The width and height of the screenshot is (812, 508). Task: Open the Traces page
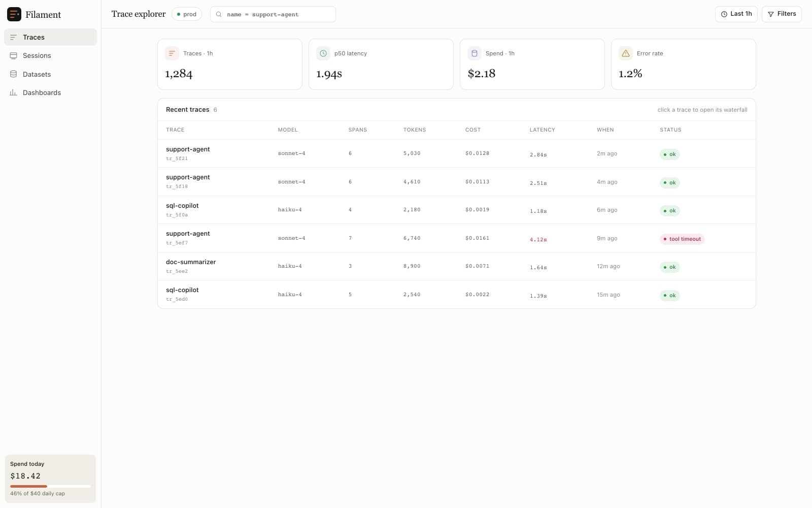(x=50, y=37)
